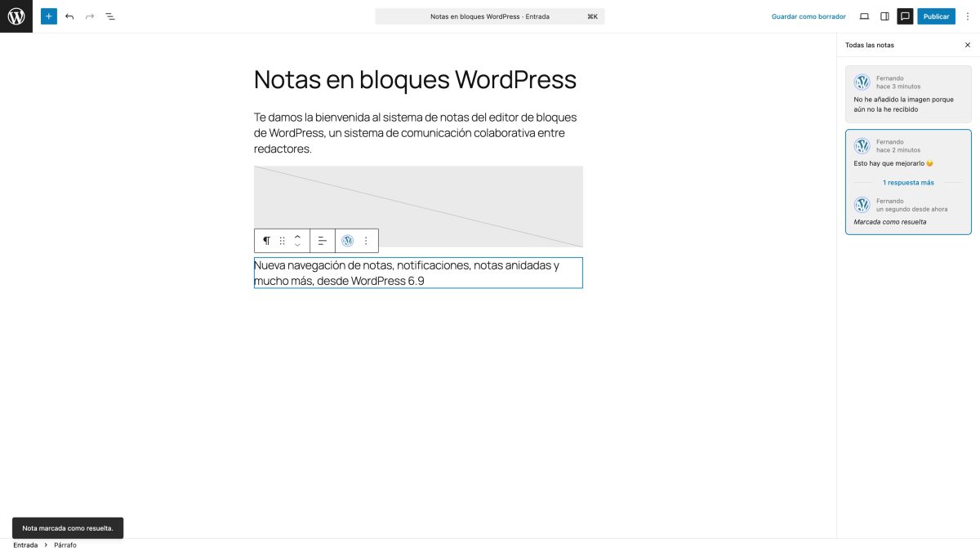The image size is (980, 551).
Task: Open the text alignment dropdown
Action: pos(322,241)
